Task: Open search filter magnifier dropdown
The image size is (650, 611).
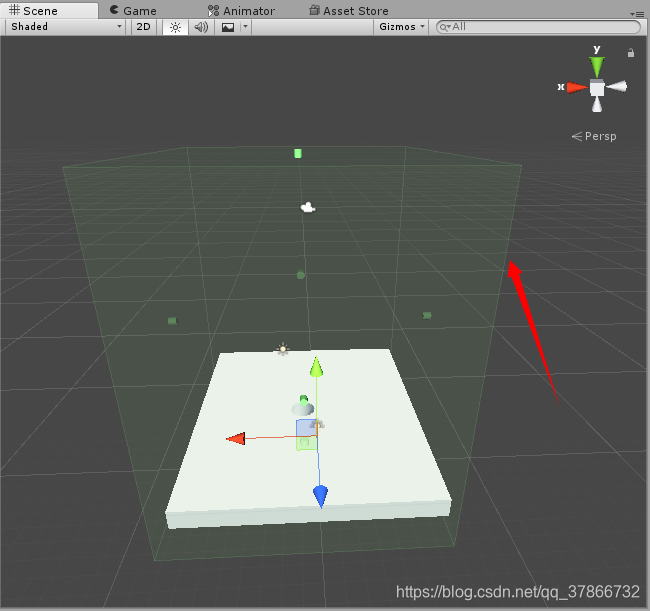Action: [x=445, y=27]
